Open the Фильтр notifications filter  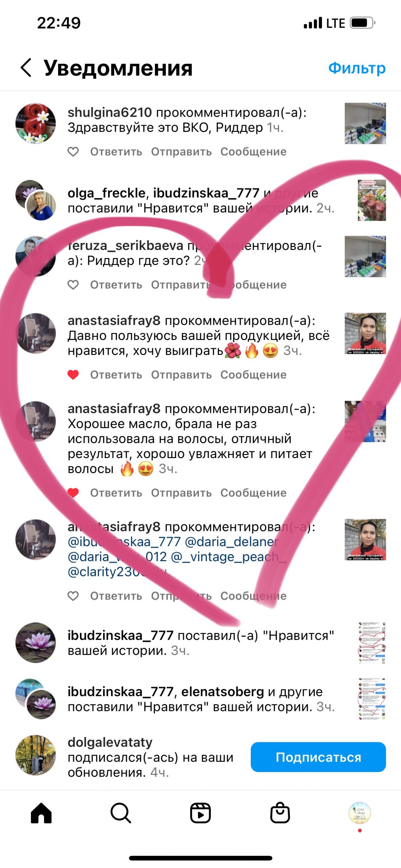point(357,68)
